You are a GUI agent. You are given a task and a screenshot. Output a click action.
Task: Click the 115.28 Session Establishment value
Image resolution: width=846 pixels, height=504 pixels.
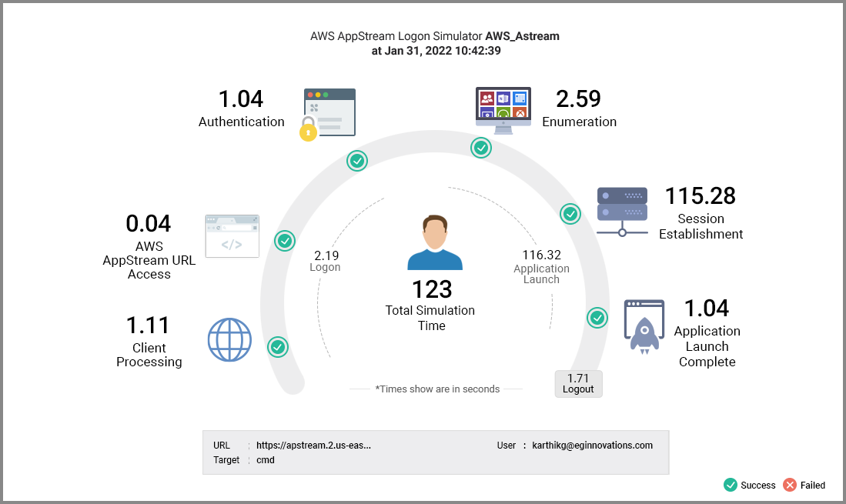[701, 196]
